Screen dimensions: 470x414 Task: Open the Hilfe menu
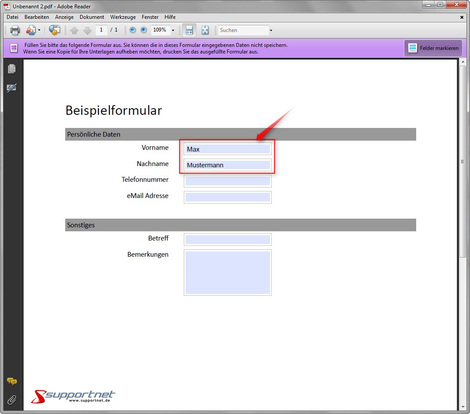tap(170, 17)
